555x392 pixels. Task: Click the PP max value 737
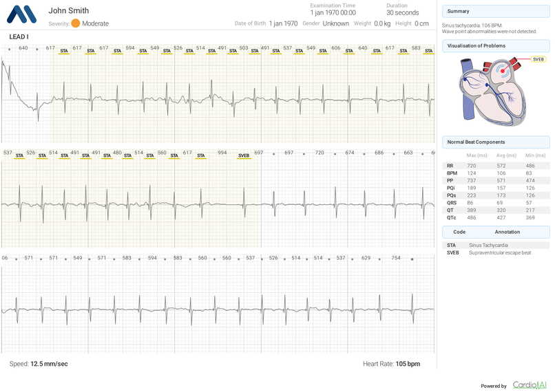[472, 181]
